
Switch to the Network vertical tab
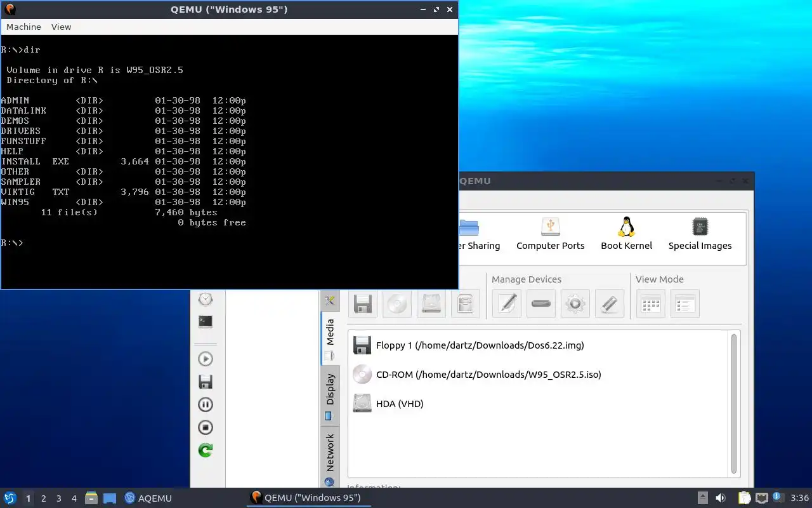pyautogui.click(x=330, y=458)
